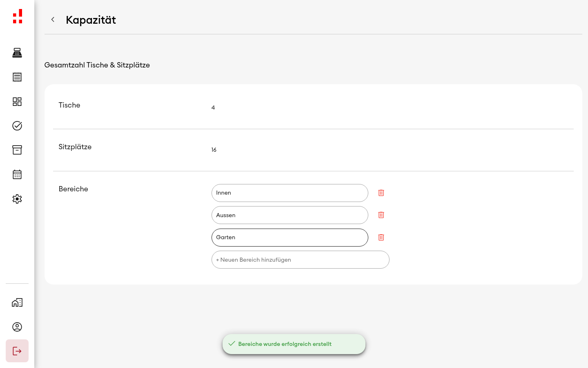Screen dimensions: 588x368
Task: Click Neuen Bereich hinzufügen field
Action: (x=301, y=260)
